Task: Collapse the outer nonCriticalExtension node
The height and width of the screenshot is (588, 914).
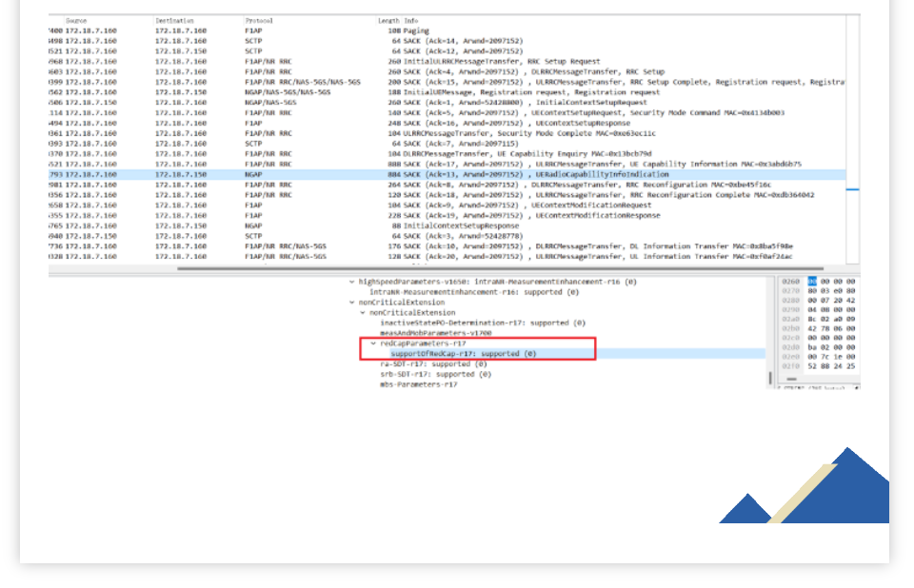Action: pos(351,303)
